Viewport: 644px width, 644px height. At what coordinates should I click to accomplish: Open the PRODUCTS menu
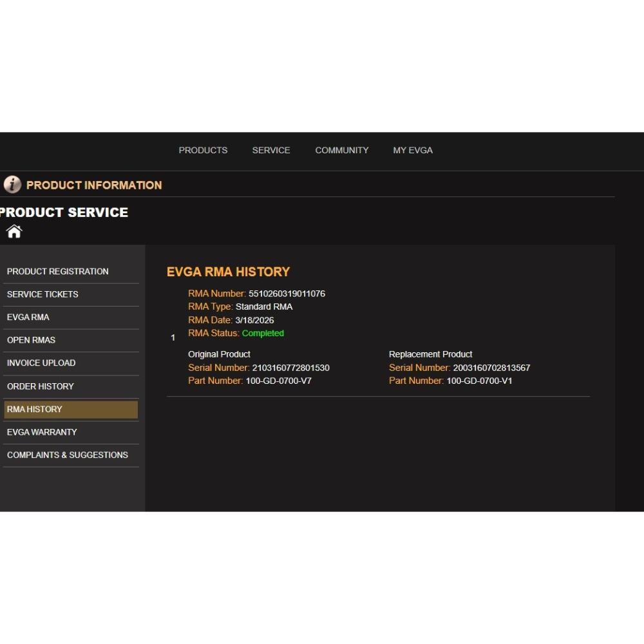coord(203,150)
